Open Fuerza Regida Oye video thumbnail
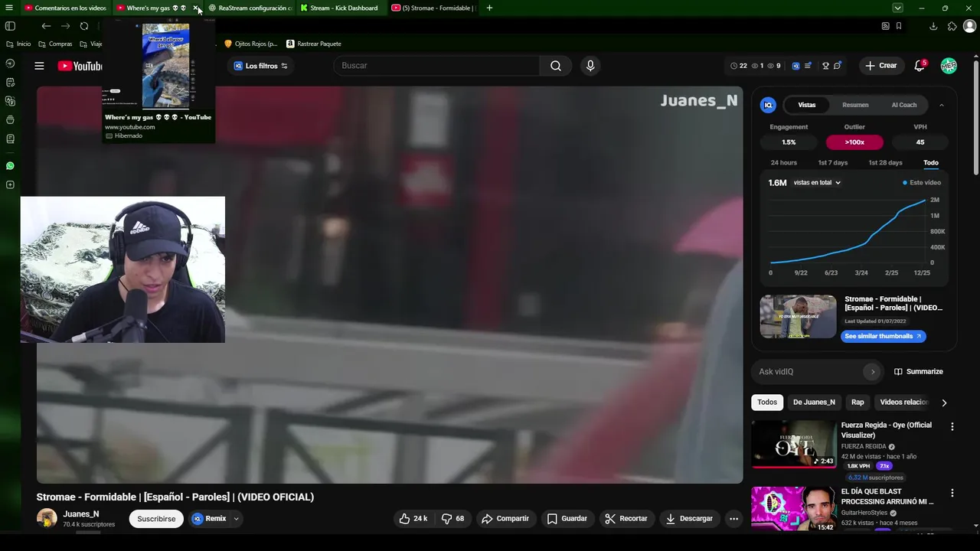Screen dimensions: 980x551 click(x=794, y=444)
